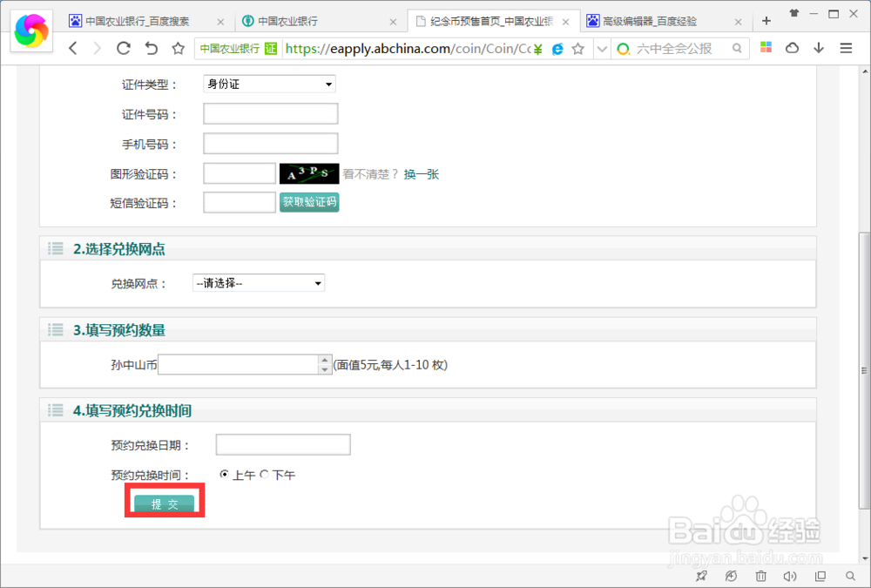The image size is (871, 588).
Task: Switch to IE compatibility mode icon
Action: click(x=557, y=49)
